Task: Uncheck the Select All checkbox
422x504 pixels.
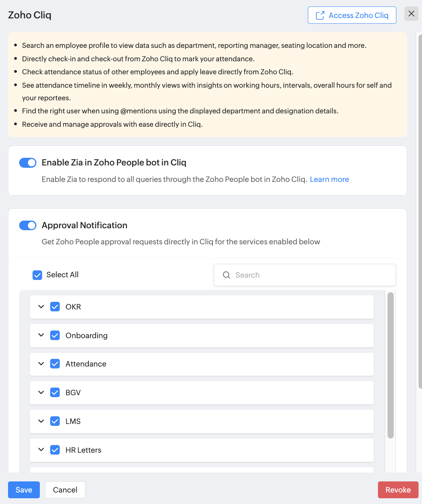Action: click(x=37, y=275)
